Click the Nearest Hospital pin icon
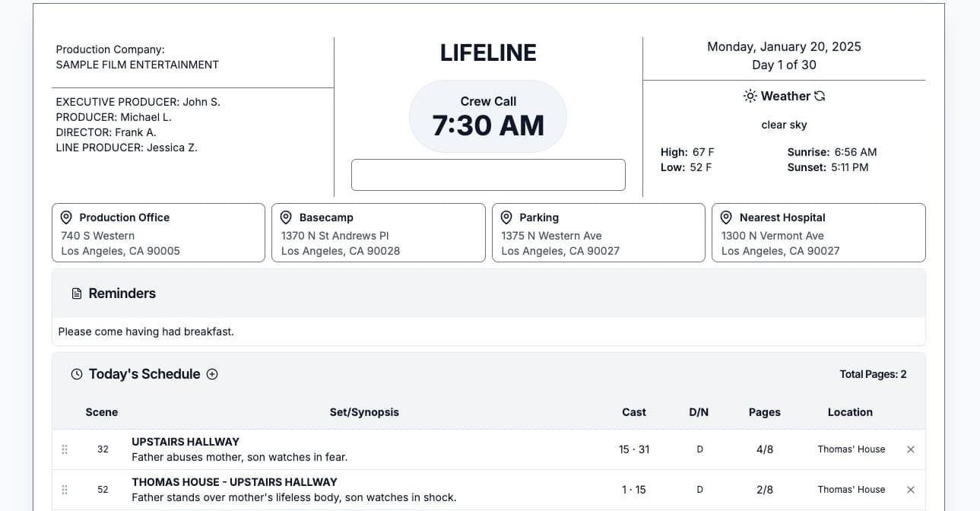Image resolution: width=980 pixels, height=511 pixels. click(x=726, y=217)
